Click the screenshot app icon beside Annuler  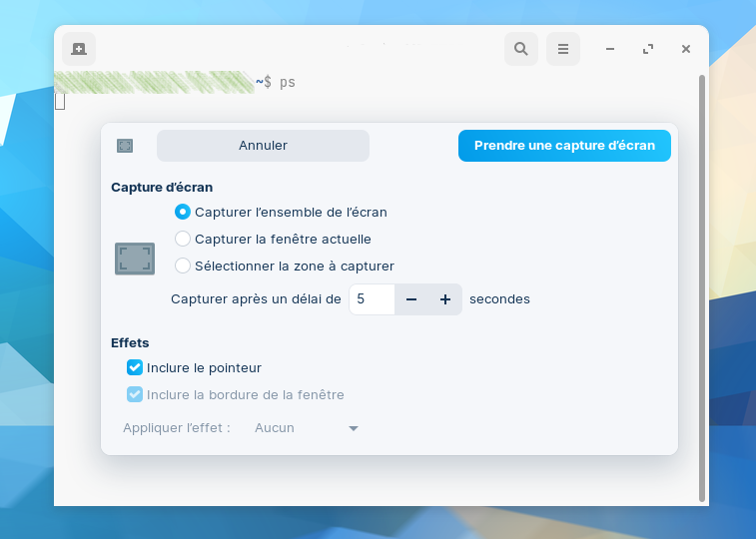(x=125, y=146)
